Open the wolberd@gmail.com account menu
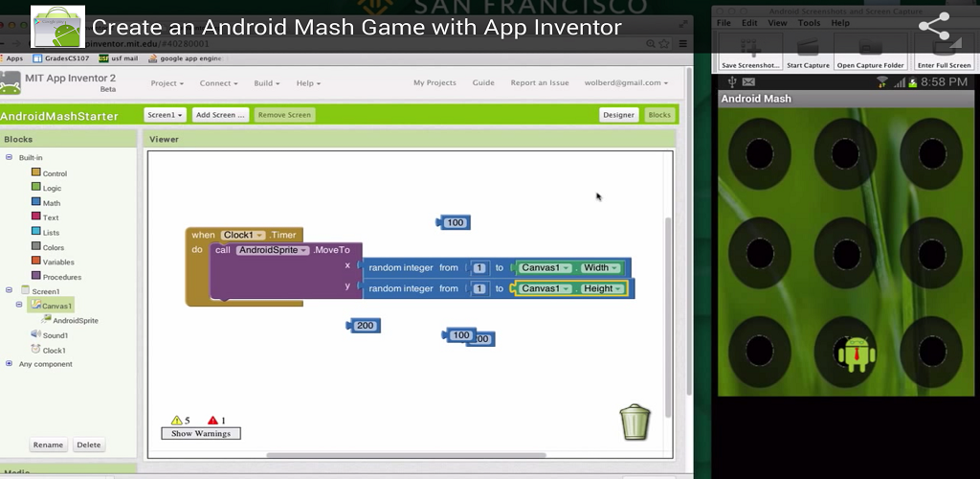This screenshot has width=980, height=479. click(x=626, y=82)
